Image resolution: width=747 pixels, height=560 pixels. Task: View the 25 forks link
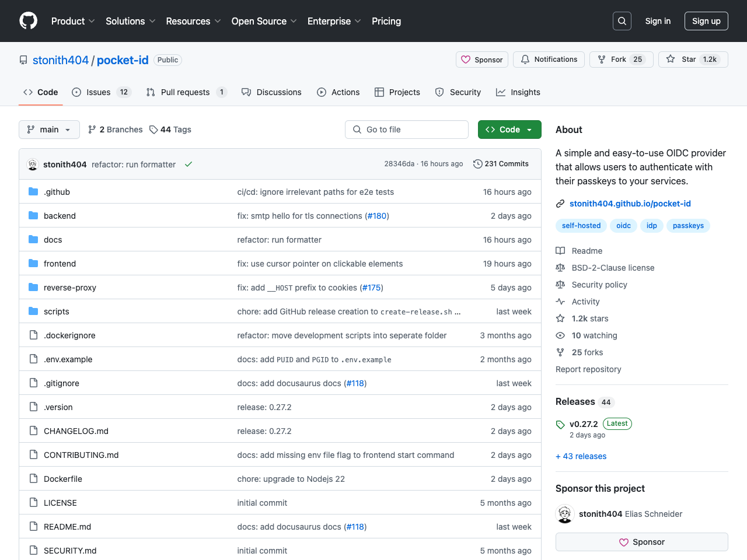pos(580,352)
